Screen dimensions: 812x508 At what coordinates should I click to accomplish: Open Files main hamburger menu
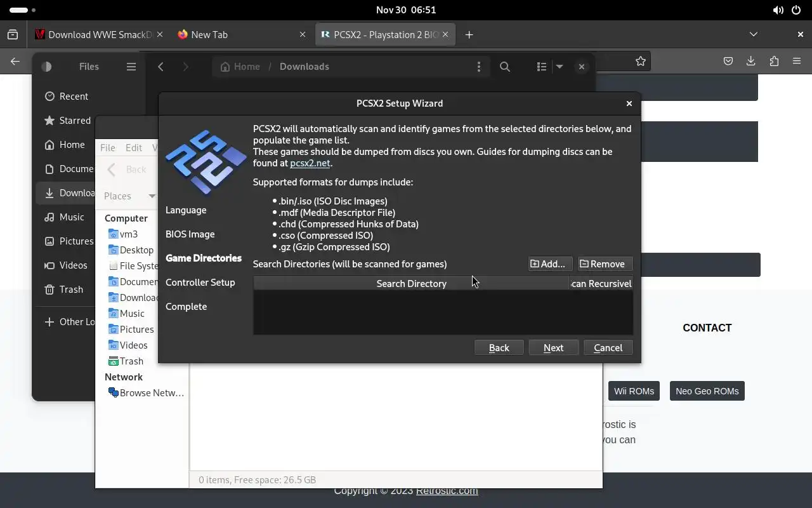(x=131, y=66)
